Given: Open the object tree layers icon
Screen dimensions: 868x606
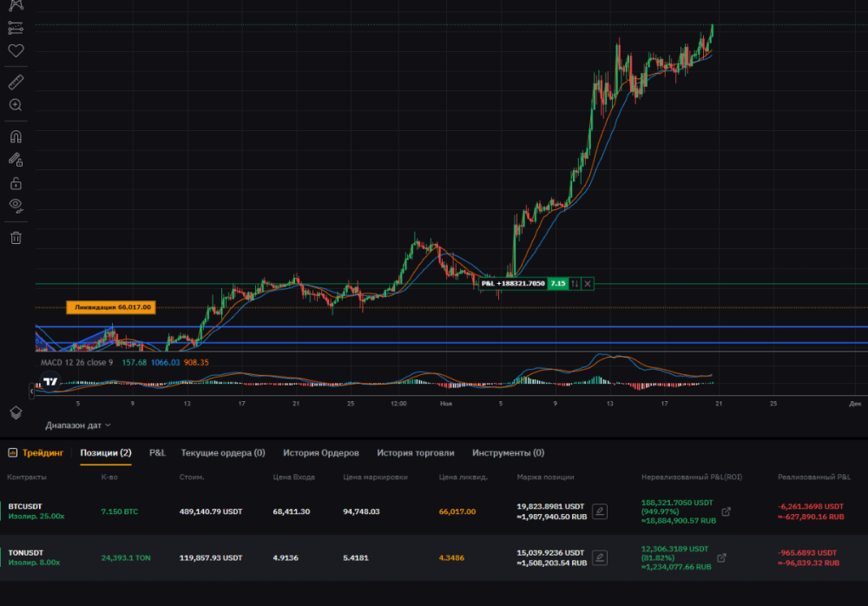Looking at the screenshot, I should 16,412.
